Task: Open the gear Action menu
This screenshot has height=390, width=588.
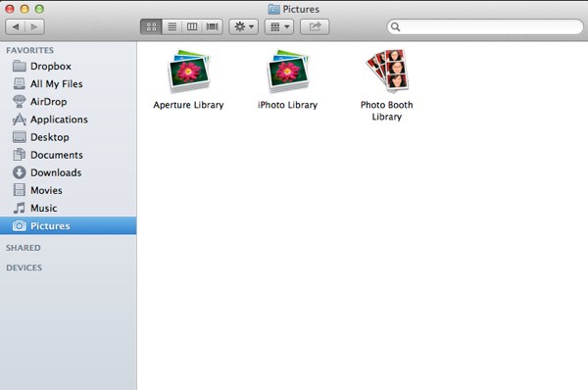Action: (x=244, y=26)
